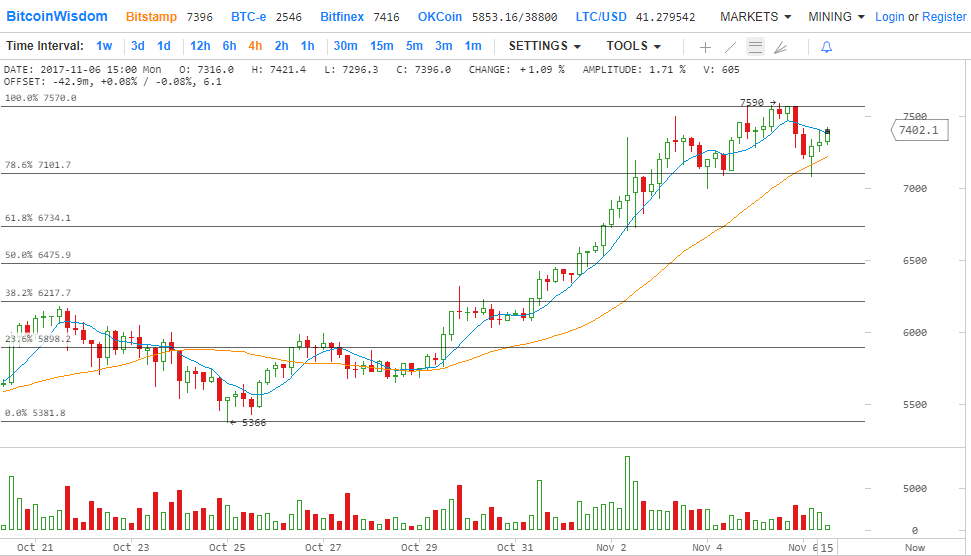Select the 1d time interval
This screenshot has height=556, width=971.
click(164, 46)
